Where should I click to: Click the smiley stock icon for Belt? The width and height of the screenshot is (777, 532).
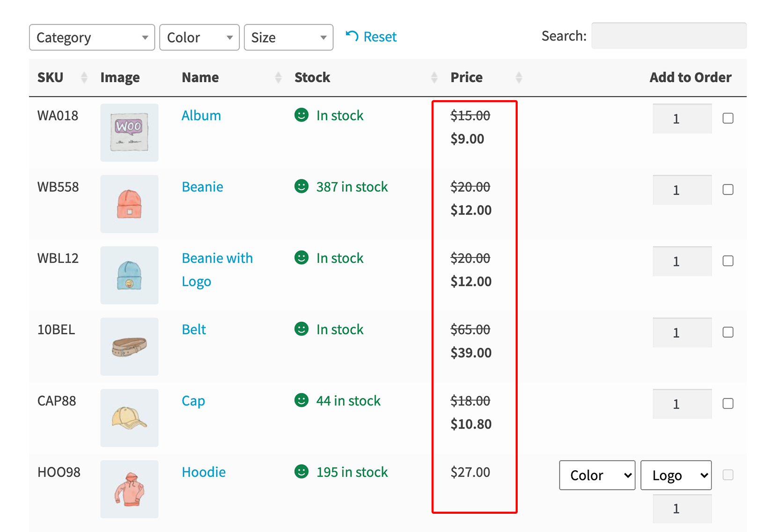pos(301,329)
